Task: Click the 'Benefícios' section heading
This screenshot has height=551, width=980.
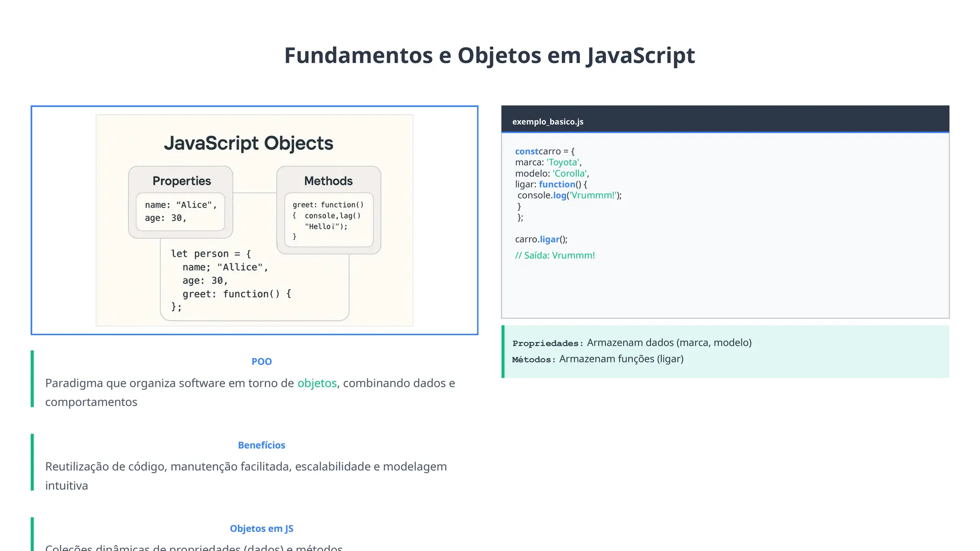Action: pos(261,445)
